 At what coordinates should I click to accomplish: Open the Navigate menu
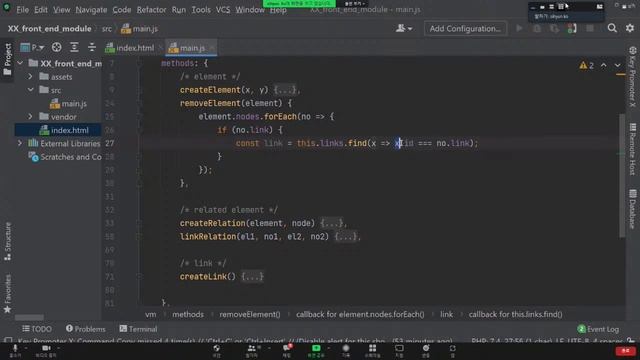point(91,9)
